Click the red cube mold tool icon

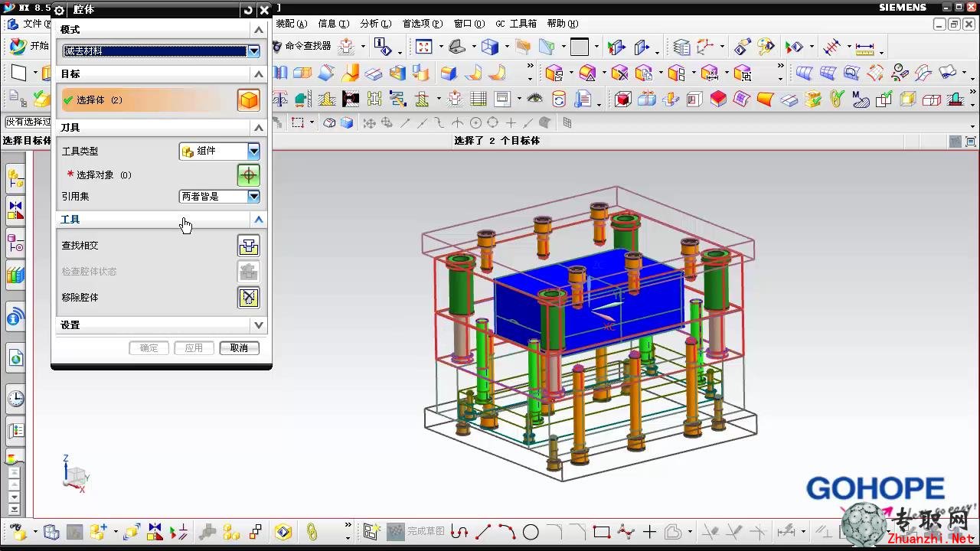(x=623, y=99)
